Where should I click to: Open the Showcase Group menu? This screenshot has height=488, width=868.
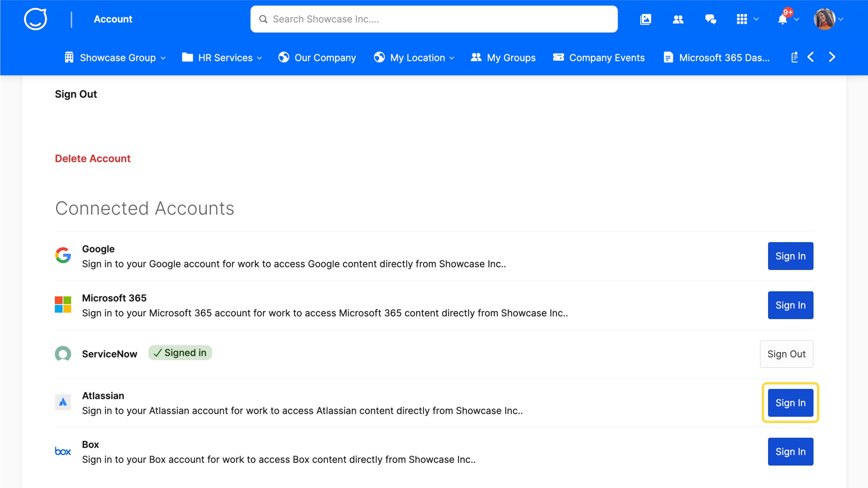[115, 58]
